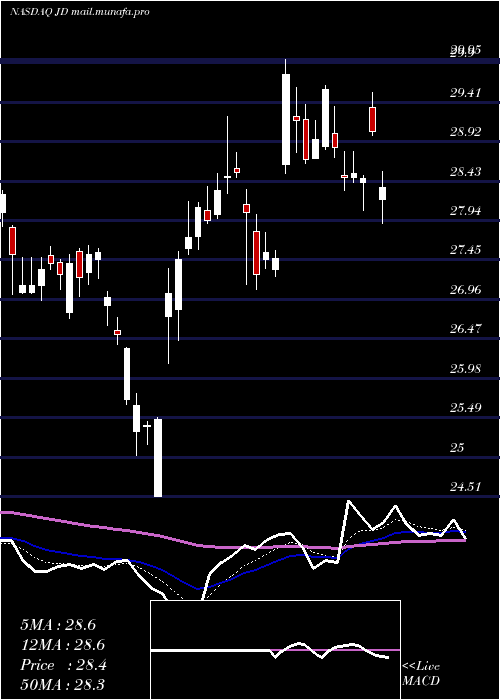Click the 26.47 price axis label
The height and width of the screenshot is (700, 500).
pyautogui.click(x=465, y=329)
